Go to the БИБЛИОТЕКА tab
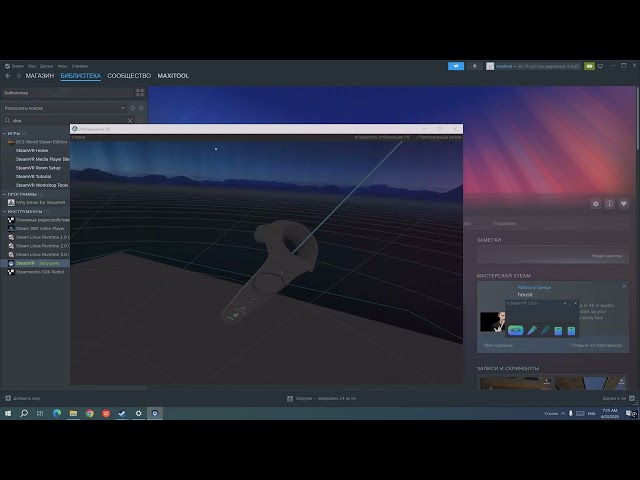The height and width of the screenshot is (480, 640). coord(80,76)
